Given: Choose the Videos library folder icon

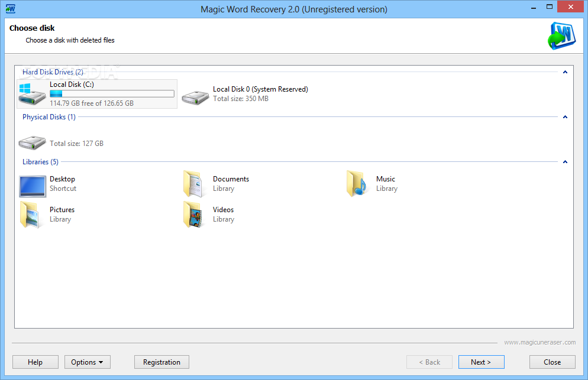Looking at the screenshot, I should [193, 215].
